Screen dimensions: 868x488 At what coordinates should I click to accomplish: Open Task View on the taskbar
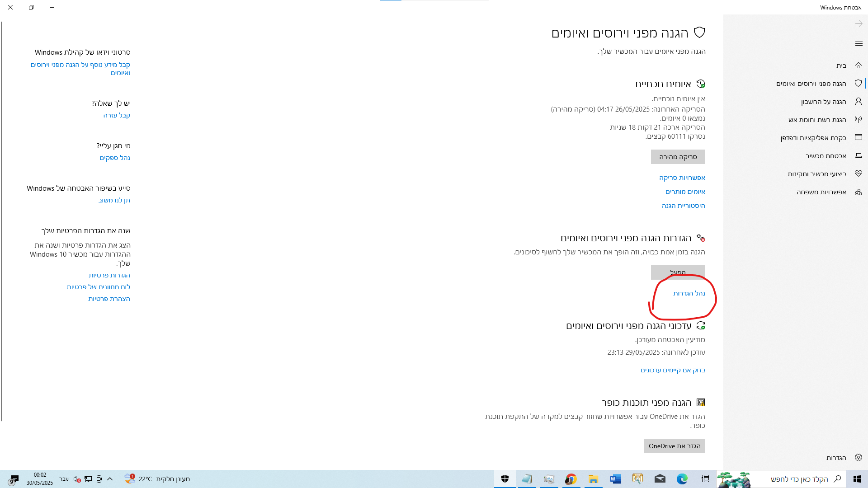(705, 479)
